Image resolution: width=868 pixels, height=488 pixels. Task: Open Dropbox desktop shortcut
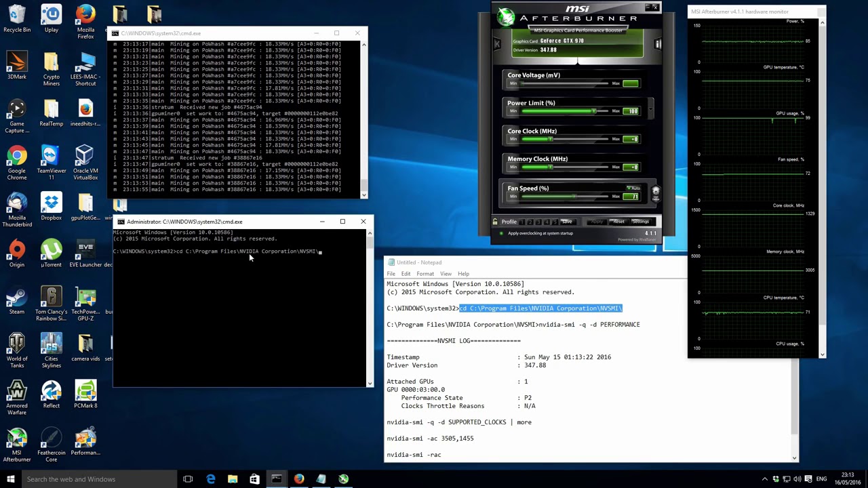[51, 207]
